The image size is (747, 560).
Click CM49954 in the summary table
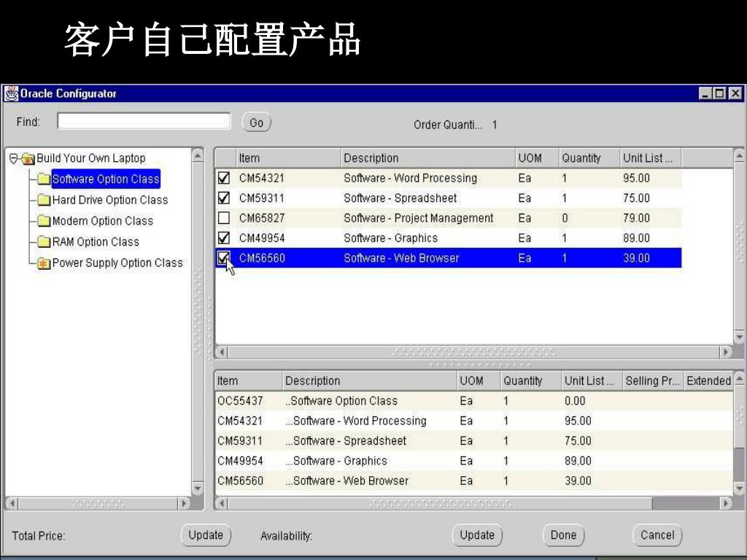pyautogui.click(x=240, y=461)
